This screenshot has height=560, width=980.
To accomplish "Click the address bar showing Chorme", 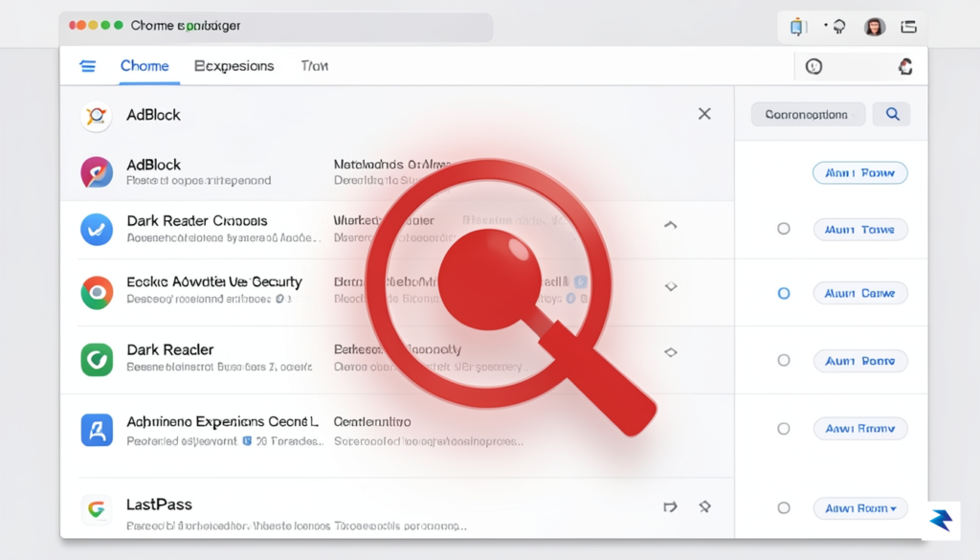I will (x=277, y=27).
